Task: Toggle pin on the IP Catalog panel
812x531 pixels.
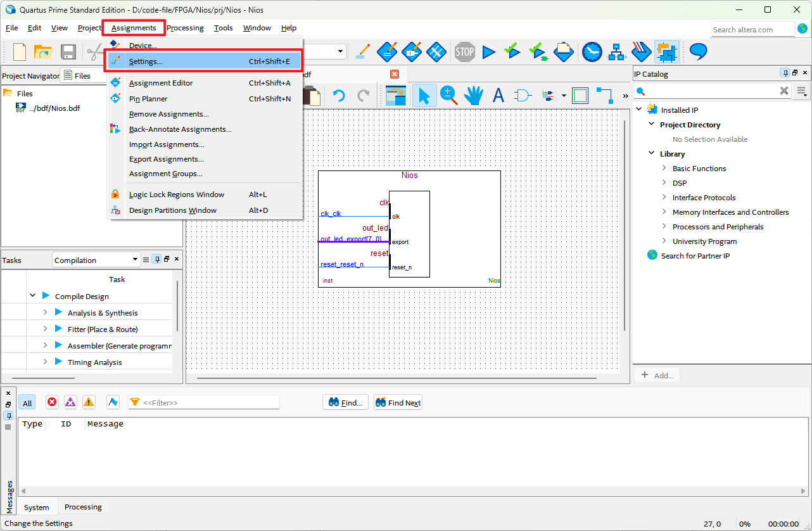Action: click(x=785, y=73)
